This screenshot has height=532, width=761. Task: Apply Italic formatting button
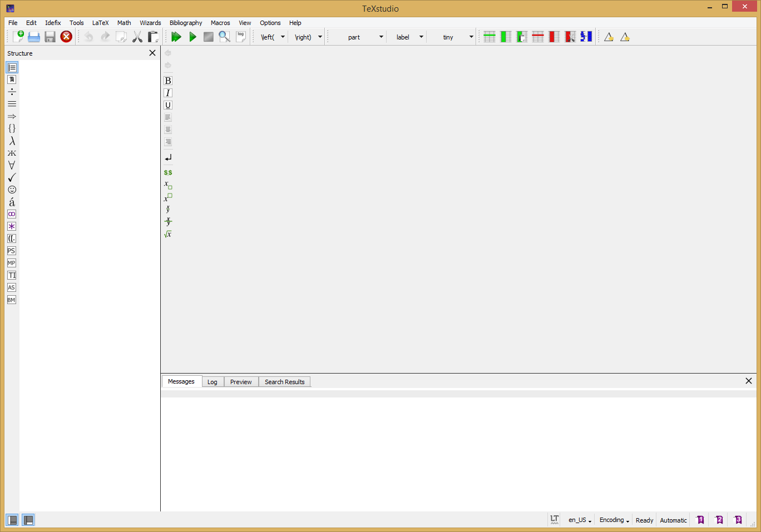click(x=168, y=93)
